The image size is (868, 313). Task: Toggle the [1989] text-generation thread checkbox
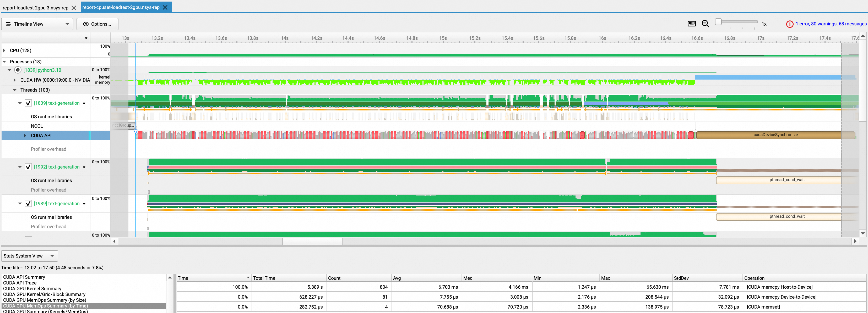tap(28, 204)
